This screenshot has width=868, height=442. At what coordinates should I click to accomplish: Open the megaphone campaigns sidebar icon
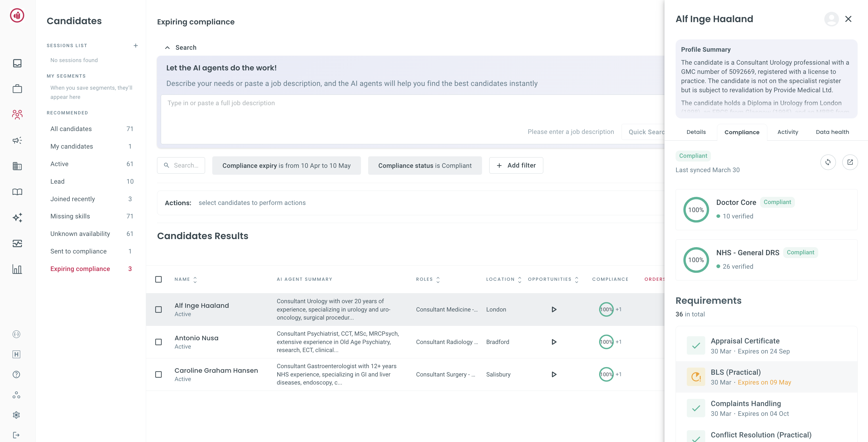coord(17,140)
